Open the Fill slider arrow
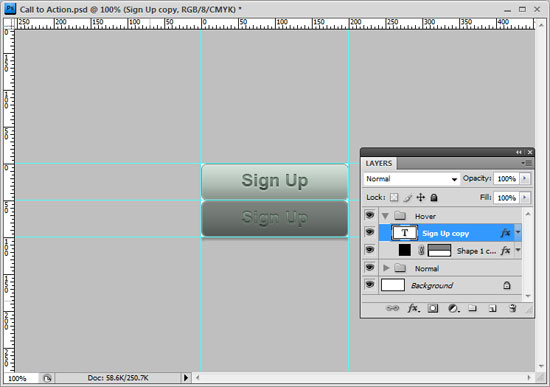The height and width of the screenshot is (387, 550). coord(525,198)
